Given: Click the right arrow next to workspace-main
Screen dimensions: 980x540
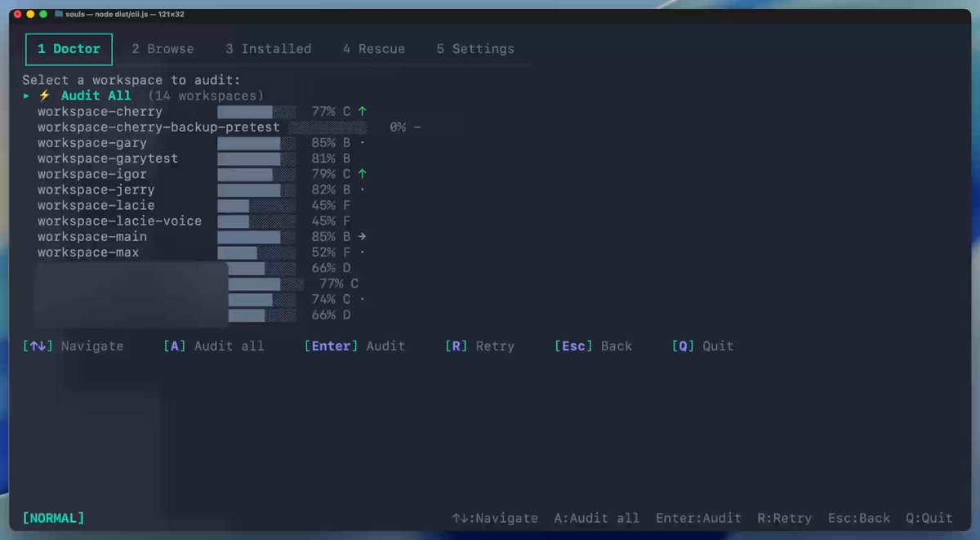Looking at the screenshot, I should point(362,237).
